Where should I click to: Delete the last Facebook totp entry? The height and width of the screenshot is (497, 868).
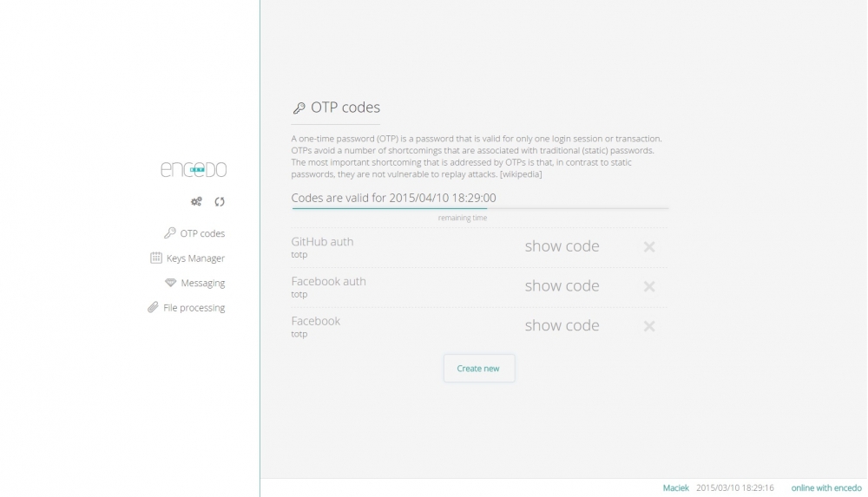tap(649, 326)
